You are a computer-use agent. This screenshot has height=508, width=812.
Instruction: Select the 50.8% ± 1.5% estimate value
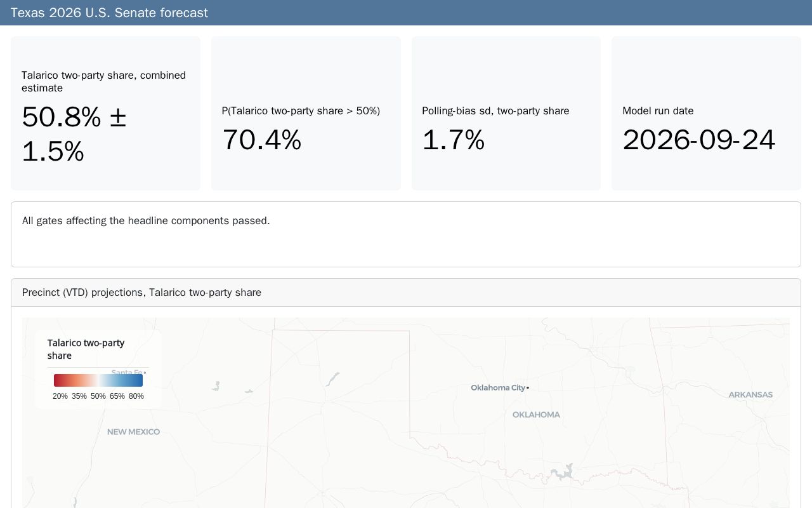[x=74, y=134]
